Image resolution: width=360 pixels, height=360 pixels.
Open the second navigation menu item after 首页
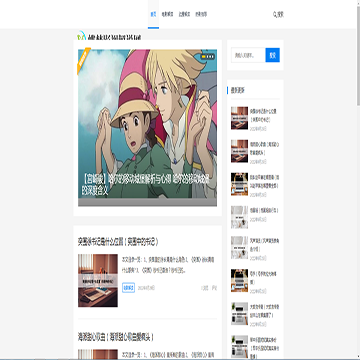point(167,14)
